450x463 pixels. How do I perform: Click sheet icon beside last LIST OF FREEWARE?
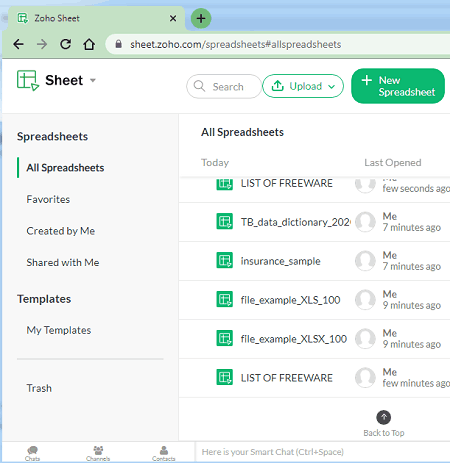[x=225, y=378]
